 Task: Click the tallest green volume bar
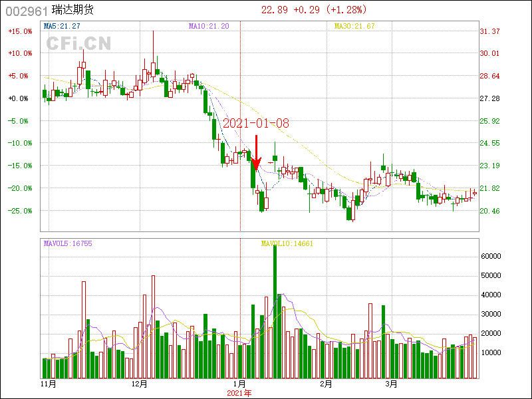pos(275,311)
